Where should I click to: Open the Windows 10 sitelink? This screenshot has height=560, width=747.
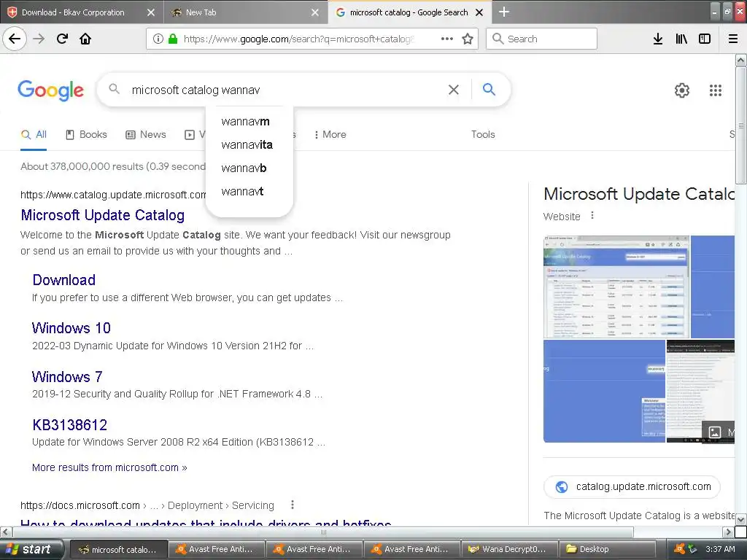(x=71, y=328)
